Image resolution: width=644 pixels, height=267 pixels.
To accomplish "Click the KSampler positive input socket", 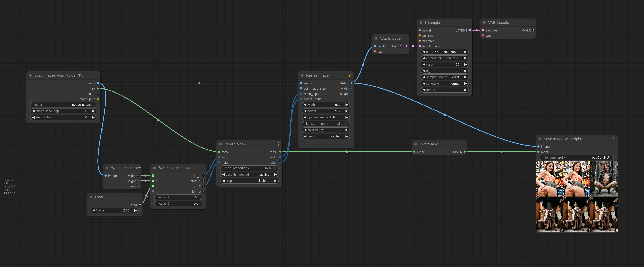I will click(x=420, y=36).
